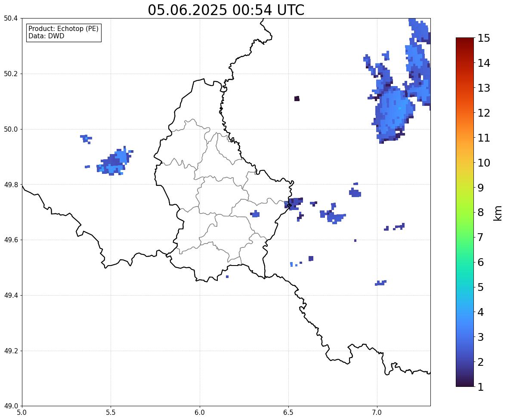Screen dimensions: 507x420
Task: Click the turbo colorbar gradient strip
Action: (x=465, y=212)
